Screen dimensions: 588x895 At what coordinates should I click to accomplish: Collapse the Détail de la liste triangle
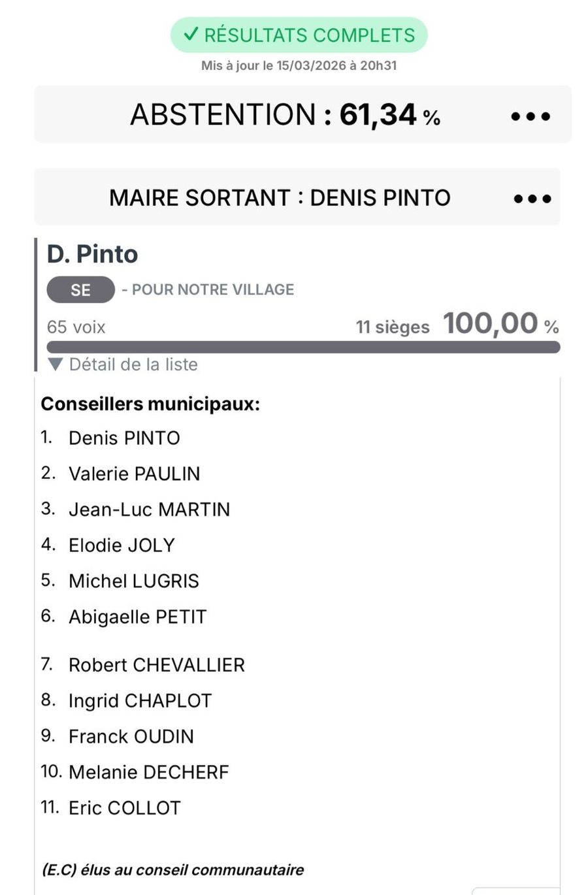pyautogui.click(x=56, y=365)
